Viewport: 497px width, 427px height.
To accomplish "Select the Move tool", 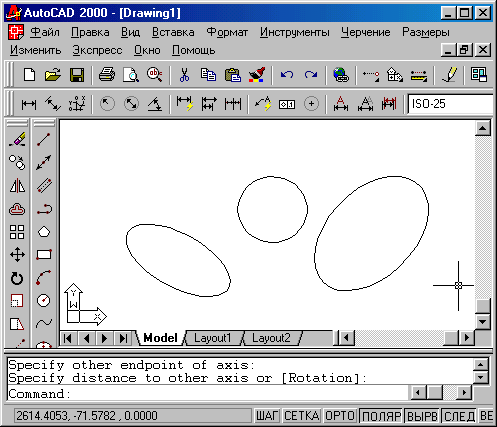I will [x=17, y=255].
